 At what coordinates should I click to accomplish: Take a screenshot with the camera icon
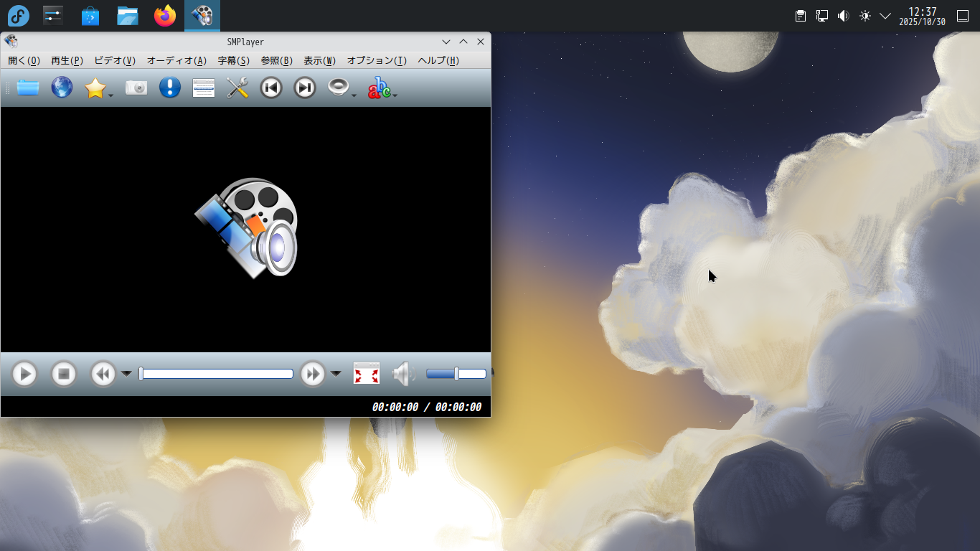pyautogui.click(x=136, y=88)
